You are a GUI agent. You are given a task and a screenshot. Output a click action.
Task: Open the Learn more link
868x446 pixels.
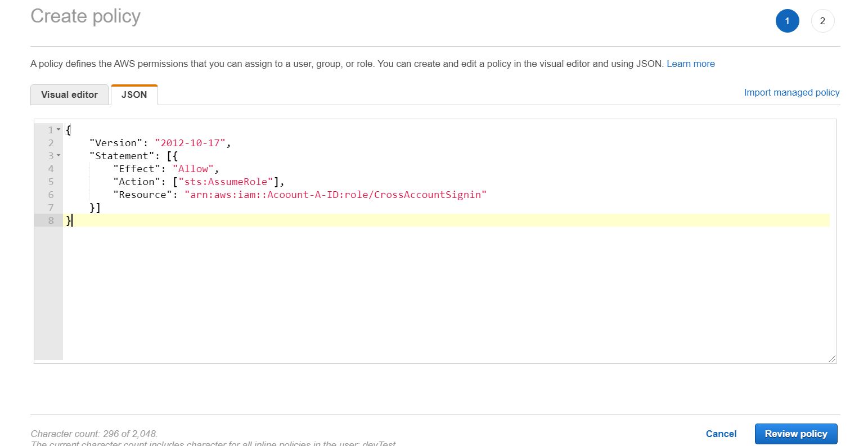(690, 64)
